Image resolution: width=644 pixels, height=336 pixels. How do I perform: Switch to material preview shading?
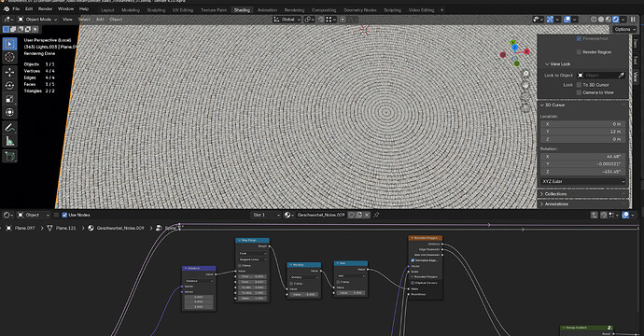click(609, 20)
